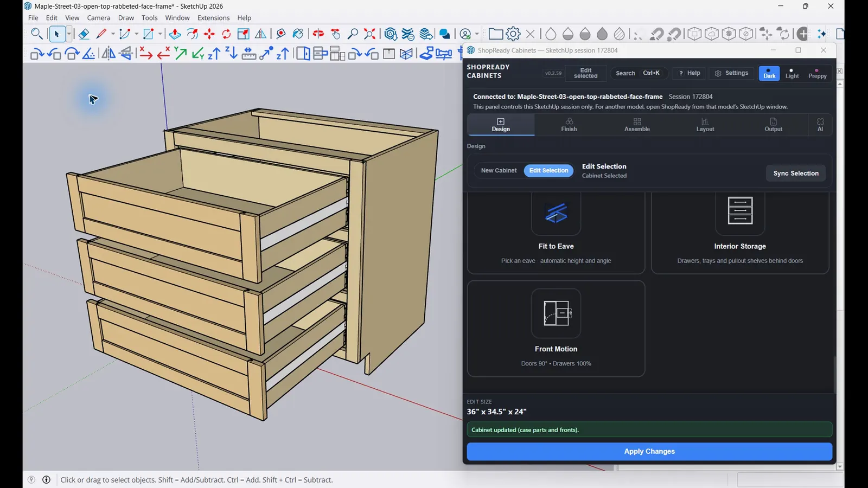Open the Camera menu

pyautogui.click(x=99, y=18)
